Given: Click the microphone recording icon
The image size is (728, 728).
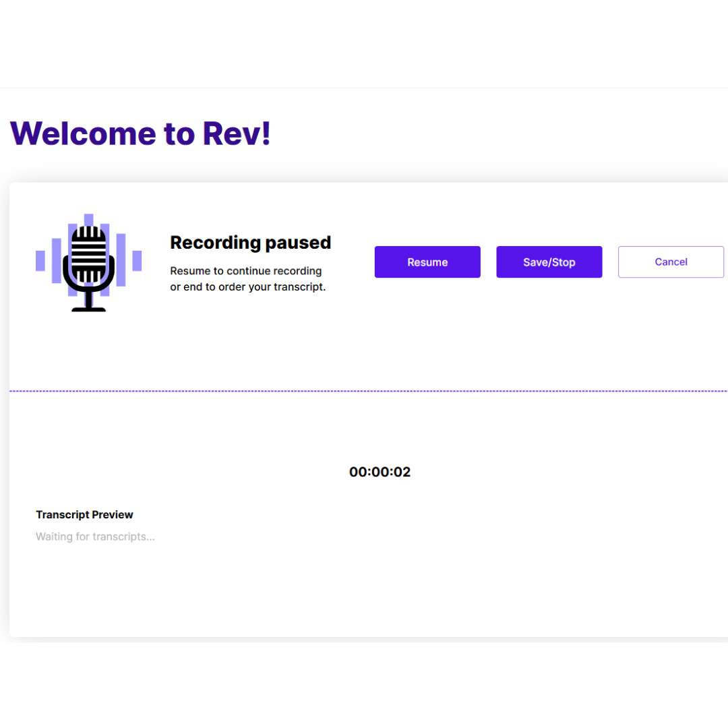Looking at the screenshot, I should click(x=89, y=262).
